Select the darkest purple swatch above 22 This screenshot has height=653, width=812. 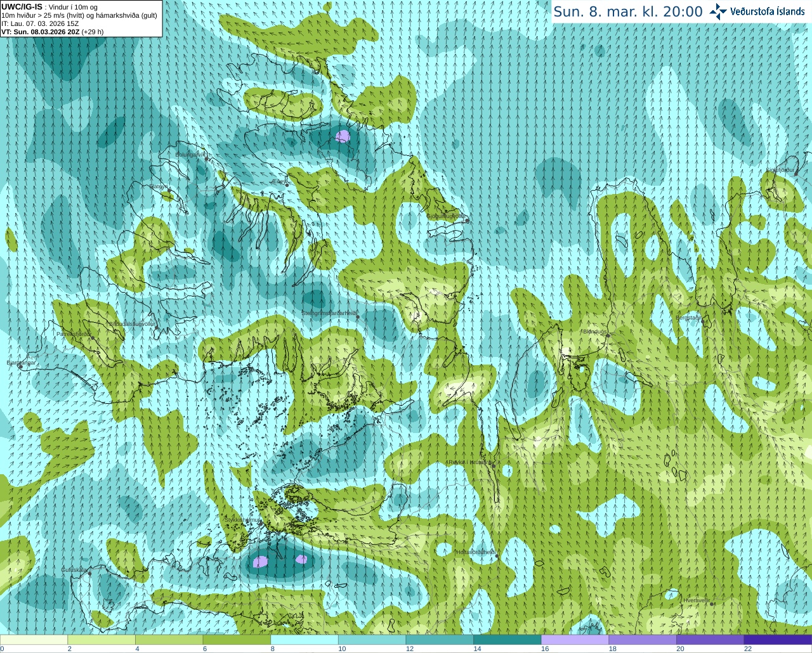coord(778,640)
